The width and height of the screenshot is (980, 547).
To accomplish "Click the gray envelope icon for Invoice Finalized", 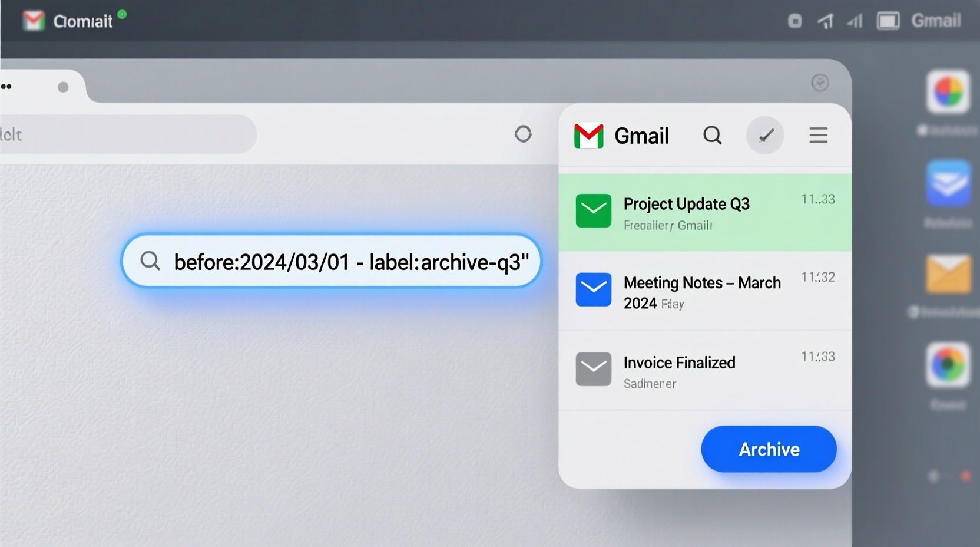I will [x=593, y=369].
